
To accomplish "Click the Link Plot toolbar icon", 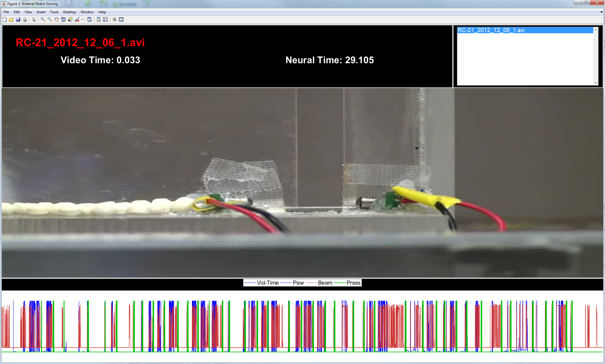I will point(89,19).
